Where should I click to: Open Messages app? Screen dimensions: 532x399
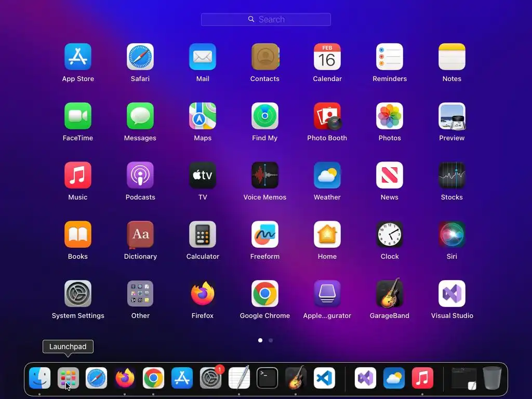coord(140,116)
